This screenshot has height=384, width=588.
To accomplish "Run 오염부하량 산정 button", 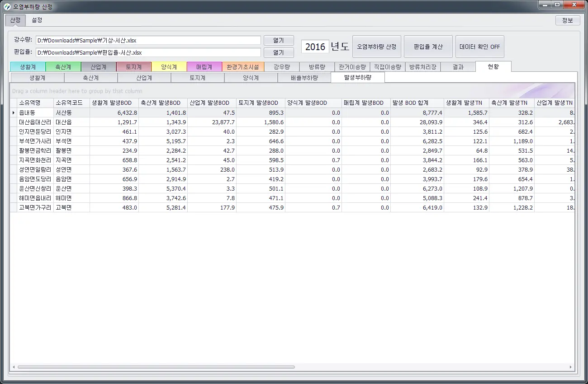I will click(377, 47).
